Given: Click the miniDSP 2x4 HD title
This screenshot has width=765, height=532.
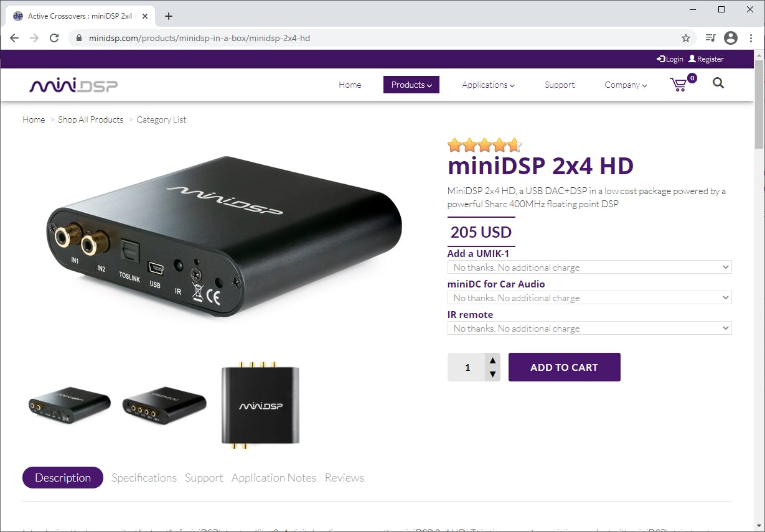Looking at the screenshot, I should 540,166.
